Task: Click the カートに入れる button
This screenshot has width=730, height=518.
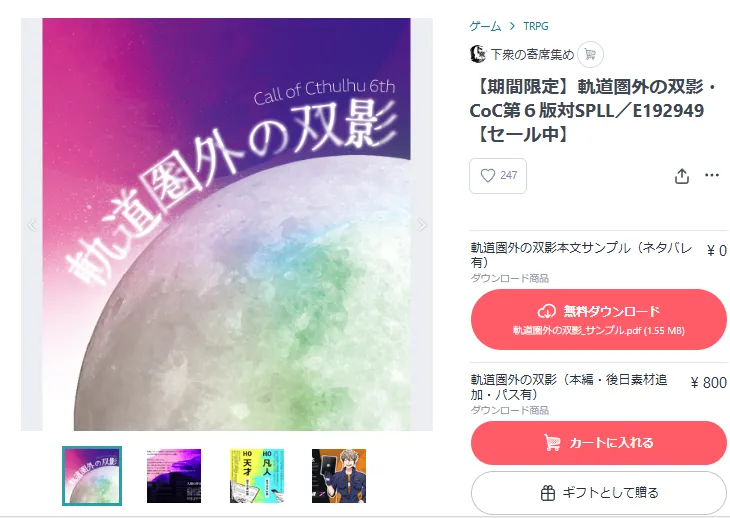Action: (598, 443)
